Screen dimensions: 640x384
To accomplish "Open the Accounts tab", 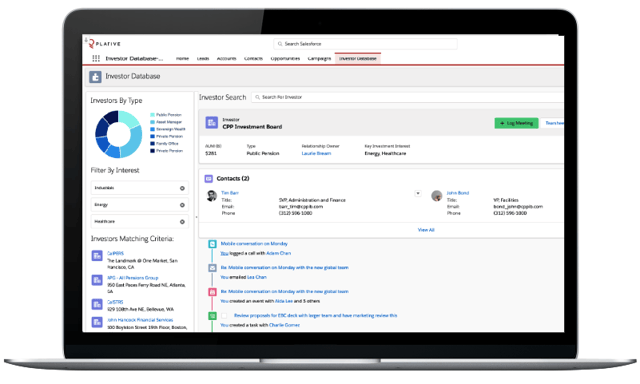I will point(227,58).
